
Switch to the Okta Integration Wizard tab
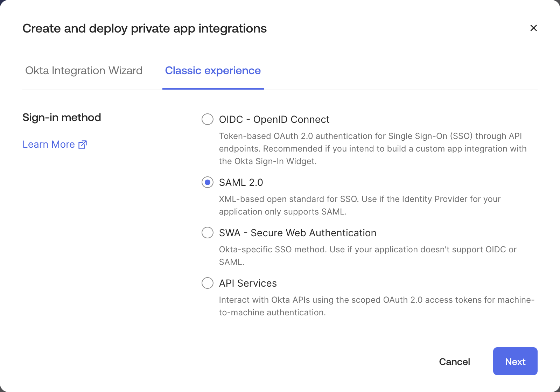(84, 71)
